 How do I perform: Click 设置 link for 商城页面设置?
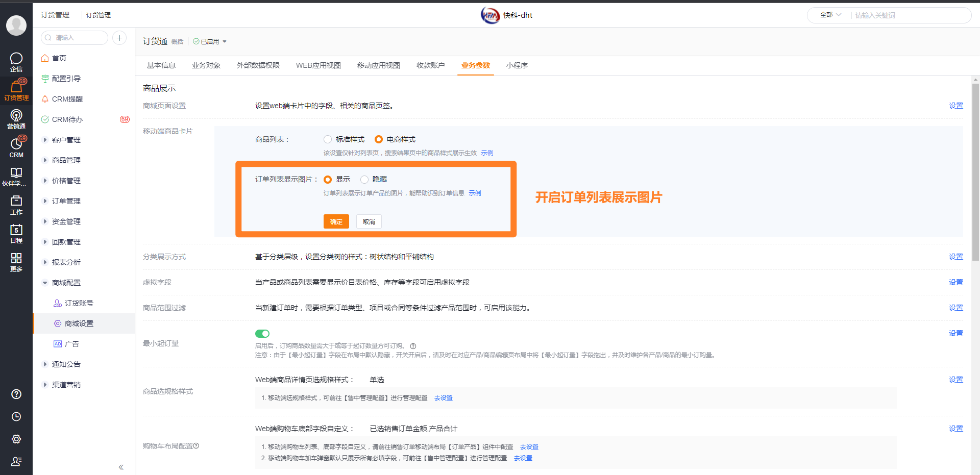click(956, 106)
